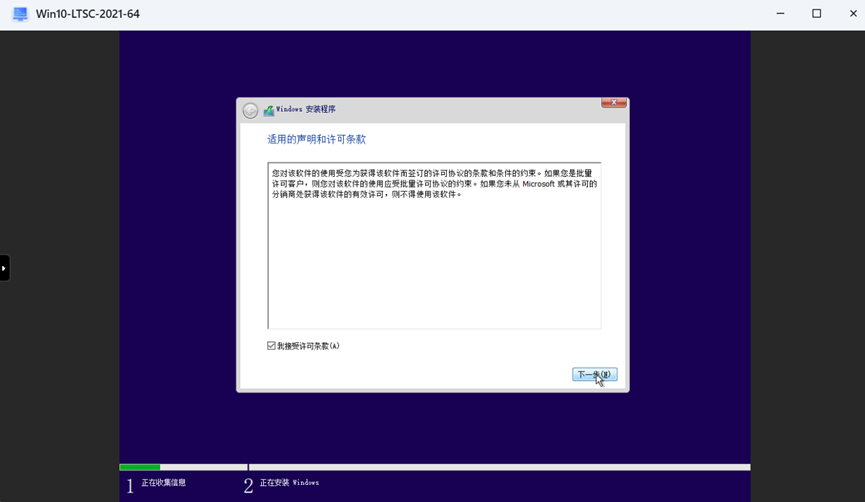
Task: Minimize the Win10-LTSC-2021-64 window
Action: (x=780, y=14)
